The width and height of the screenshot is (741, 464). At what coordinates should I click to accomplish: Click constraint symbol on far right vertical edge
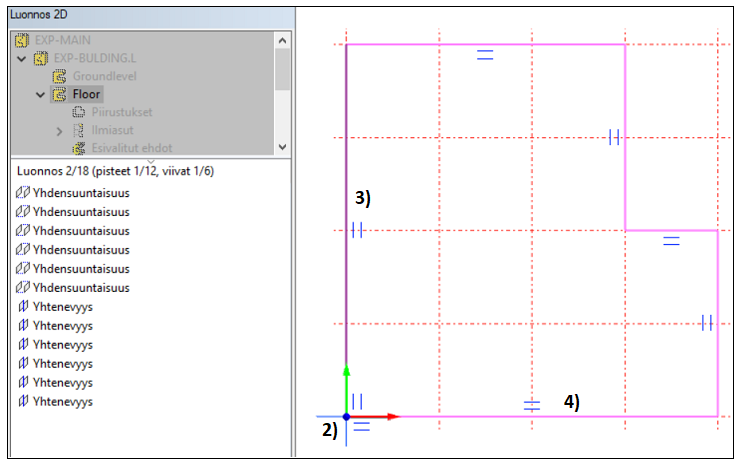click(706, 322)
